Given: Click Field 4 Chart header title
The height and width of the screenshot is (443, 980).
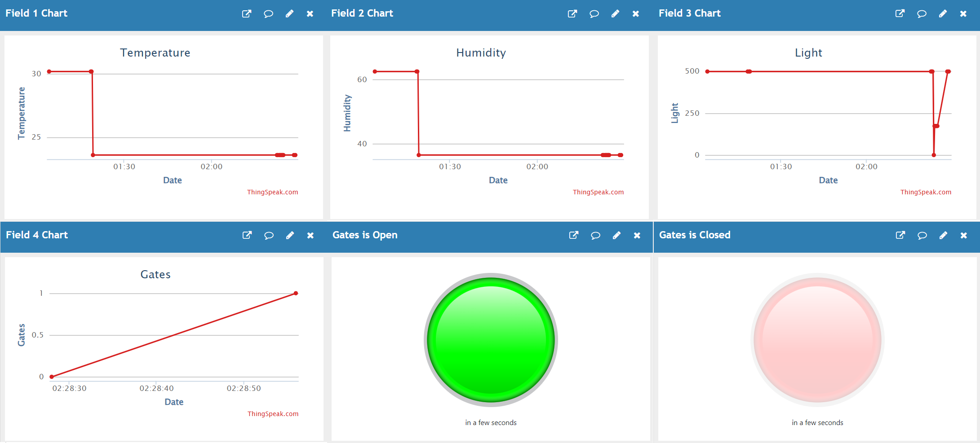Looking at the screenshot, I should (x=37, y=235).
